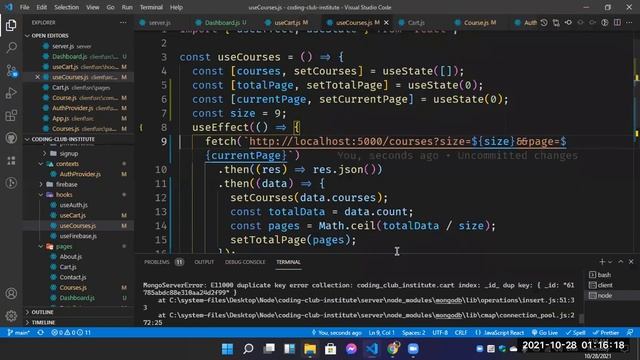The width and height of the screenshot is (640, 360).
Task: Click CRLF line ending selector
Action: (x=461, y=333)
